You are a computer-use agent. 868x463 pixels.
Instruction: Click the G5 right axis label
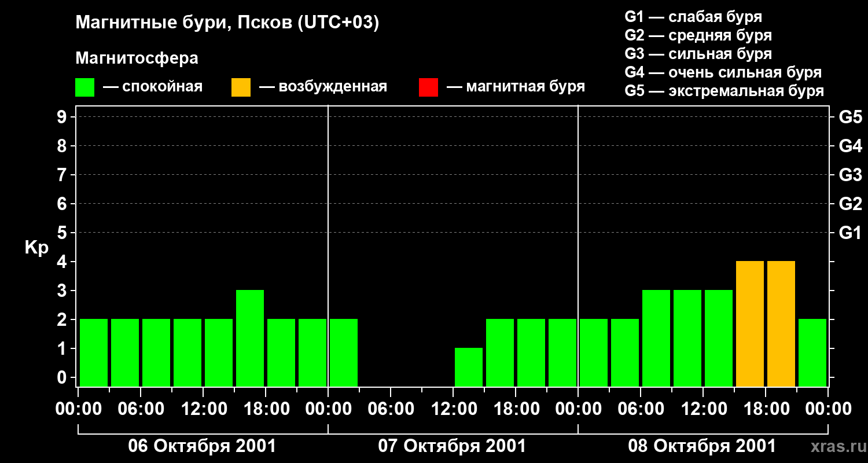coord(850,117)
